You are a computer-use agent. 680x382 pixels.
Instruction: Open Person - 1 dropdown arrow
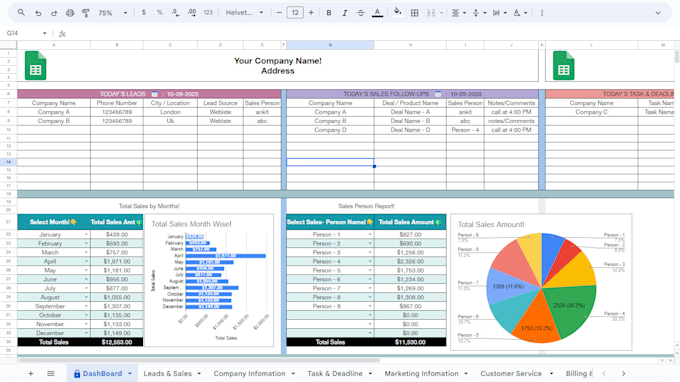pyautogui.click(x=370, y=235)
